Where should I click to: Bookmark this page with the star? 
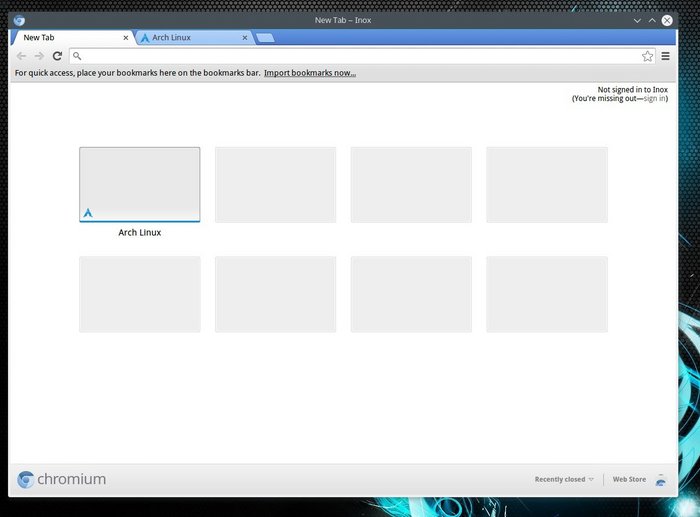647,56
